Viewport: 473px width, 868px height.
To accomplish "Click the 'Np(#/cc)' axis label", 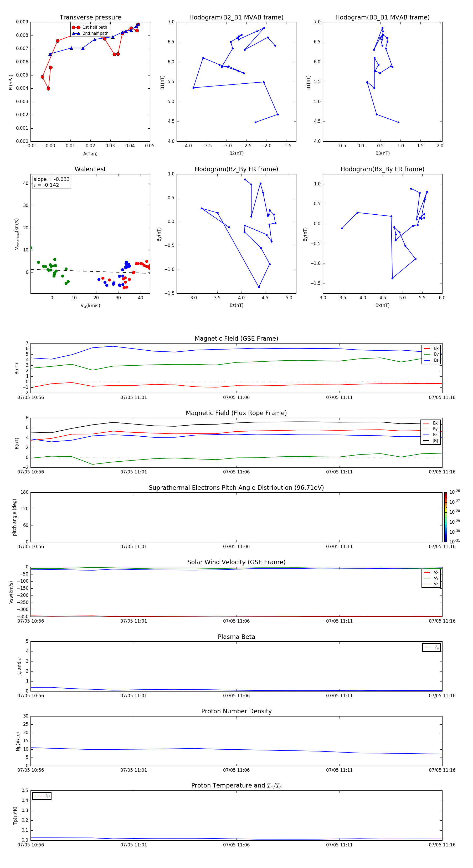I will pos(18,741).
